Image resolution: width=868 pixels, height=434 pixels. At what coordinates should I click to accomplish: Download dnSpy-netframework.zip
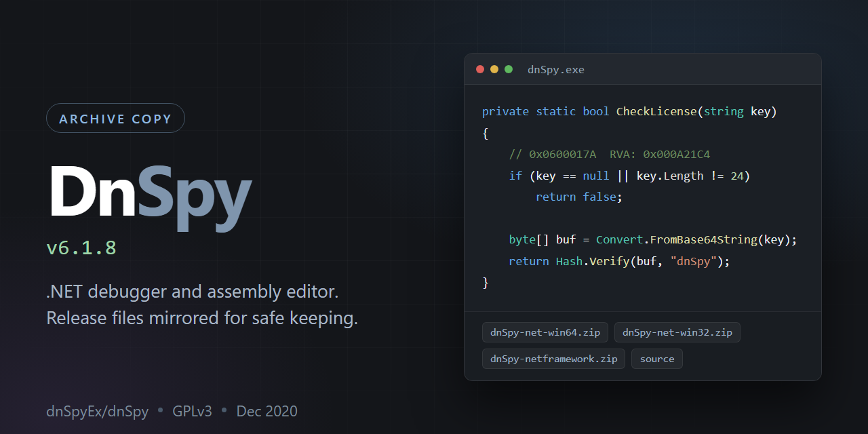554,359
